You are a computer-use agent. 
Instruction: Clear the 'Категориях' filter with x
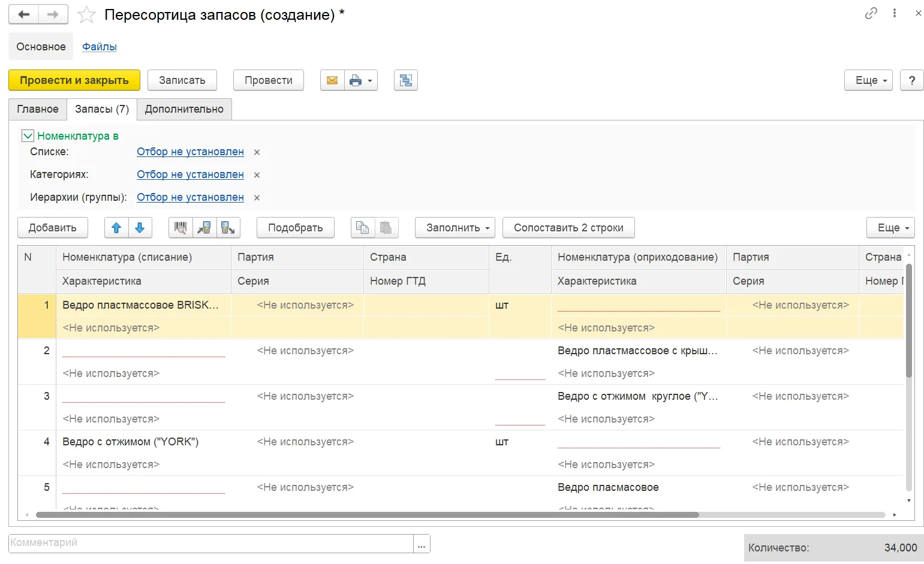(x=257, y=175)
